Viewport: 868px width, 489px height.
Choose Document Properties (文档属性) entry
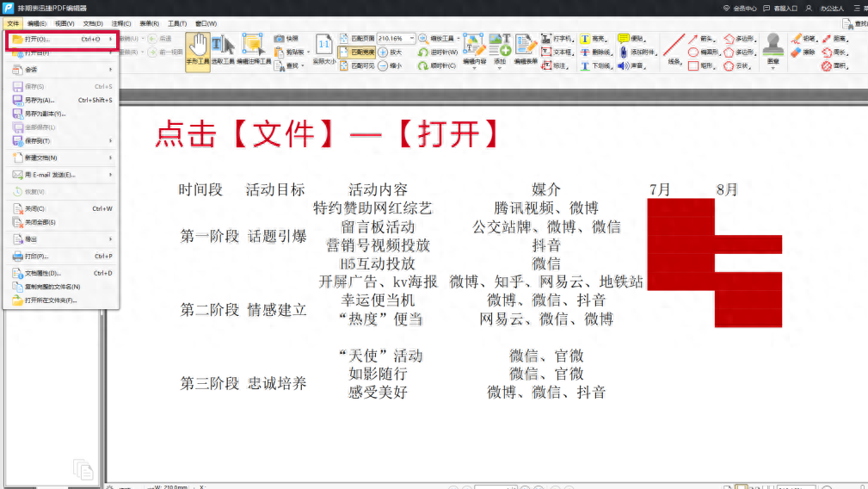click(61, 273)
